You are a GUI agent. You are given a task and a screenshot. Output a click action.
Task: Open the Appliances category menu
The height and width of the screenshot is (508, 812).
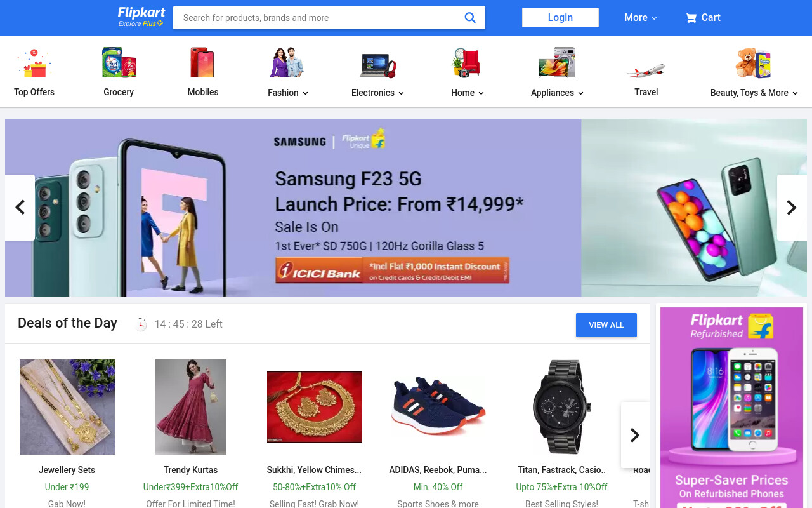pyautogui.click(x=557, y=93)
